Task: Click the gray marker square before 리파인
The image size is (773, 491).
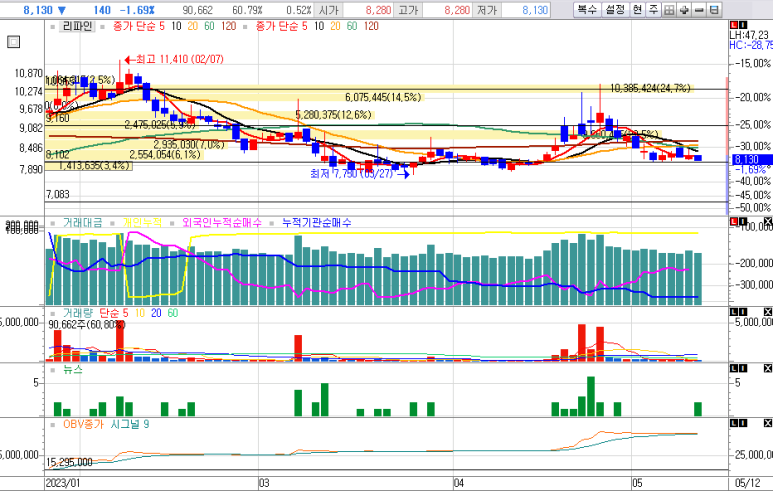Action: point(52,27)
